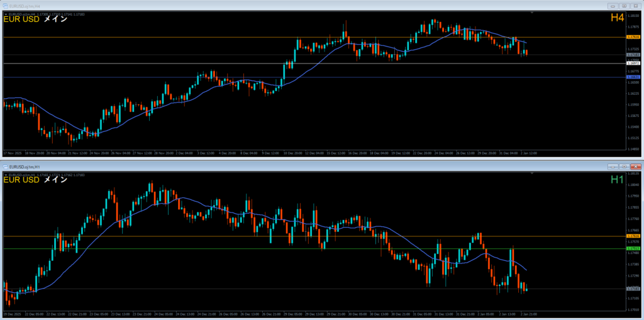Click the large green H1 timeframe label
Viewport: 644px width, 320px height.
[x=617, y=179]
